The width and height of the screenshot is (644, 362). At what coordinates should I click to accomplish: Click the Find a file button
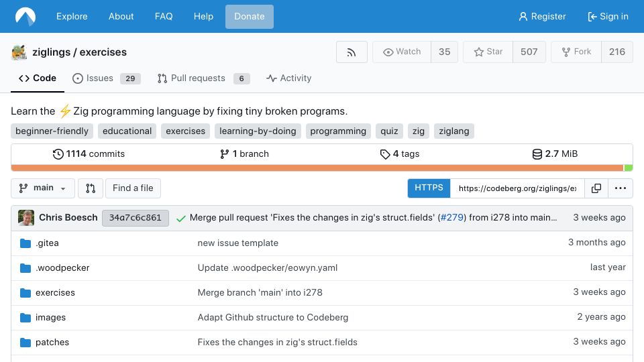point(133,188)
